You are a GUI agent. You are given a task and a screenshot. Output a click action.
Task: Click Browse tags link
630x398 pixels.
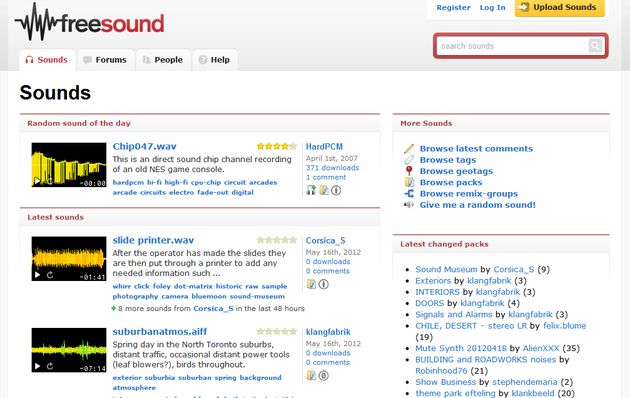(448, 160)
